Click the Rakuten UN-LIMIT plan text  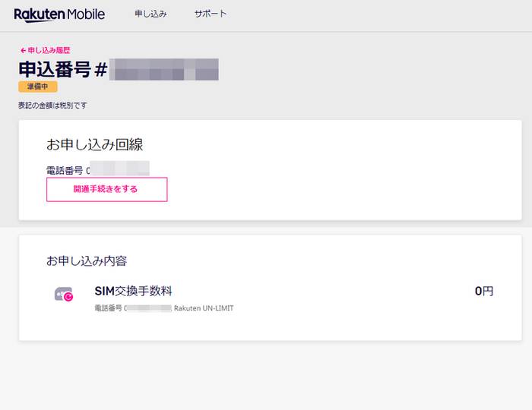tap(204, 308)
